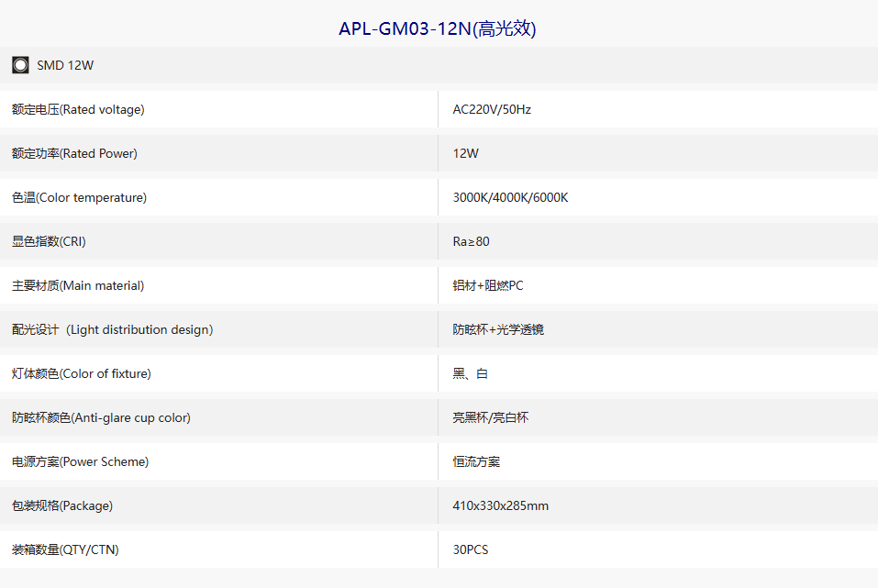Select the 显色指数(CRI) label

point(50,241)
